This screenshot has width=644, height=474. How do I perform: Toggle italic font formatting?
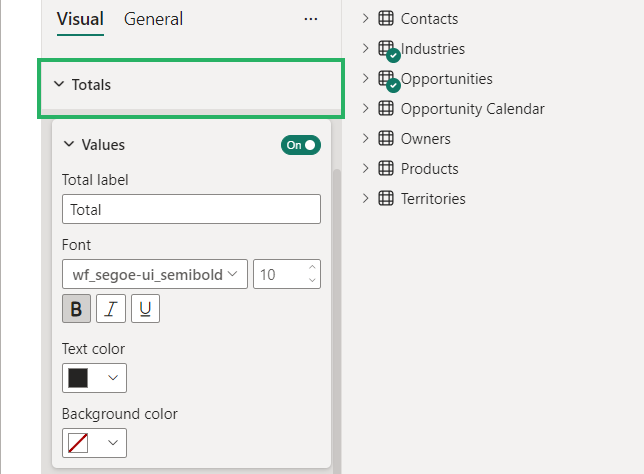(x=111, y=309)
